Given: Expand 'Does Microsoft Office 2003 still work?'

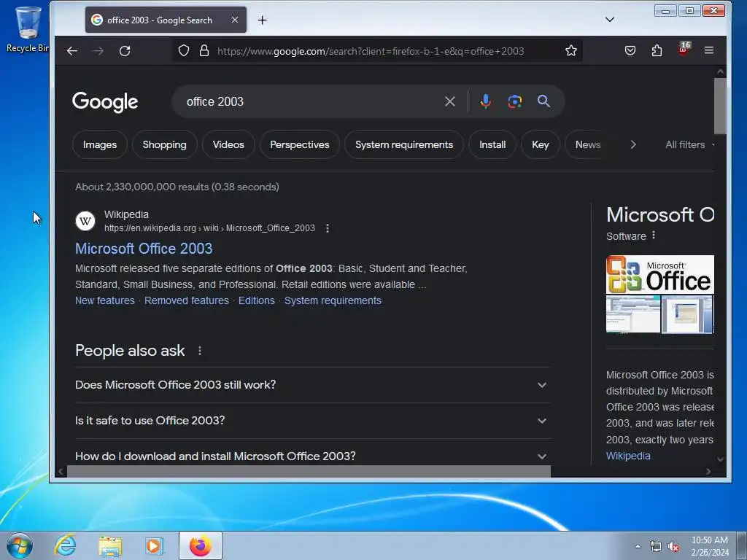Looking at the screenshot, I should point(312,385).
